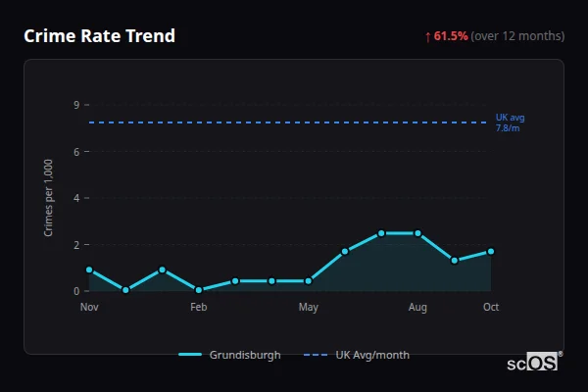
Task: Click the y-axis label 2
Action: click(x=76, y=245)
